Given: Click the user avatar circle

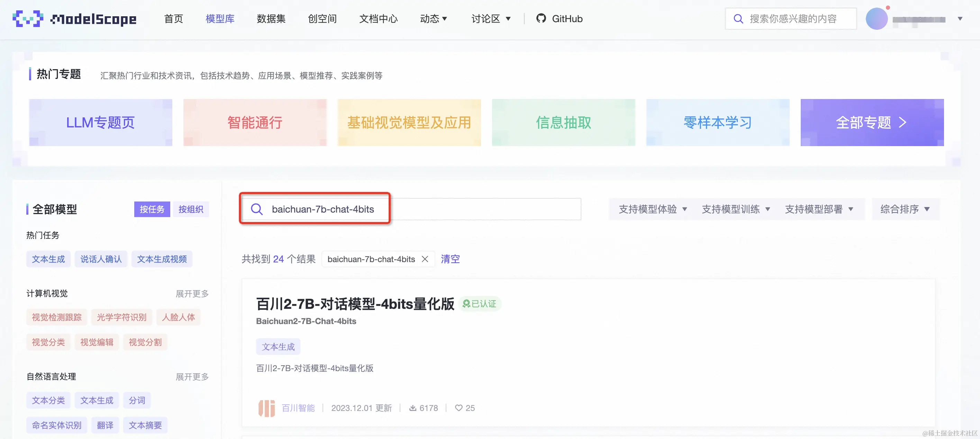Looking at the screenshot, I should coord(876,19).
